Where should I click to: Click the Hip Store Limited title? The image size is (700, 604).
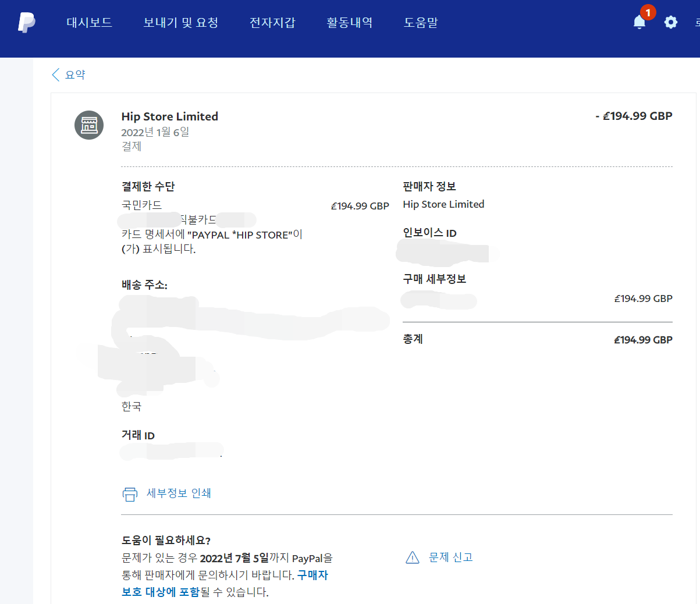tap(170, 116)
